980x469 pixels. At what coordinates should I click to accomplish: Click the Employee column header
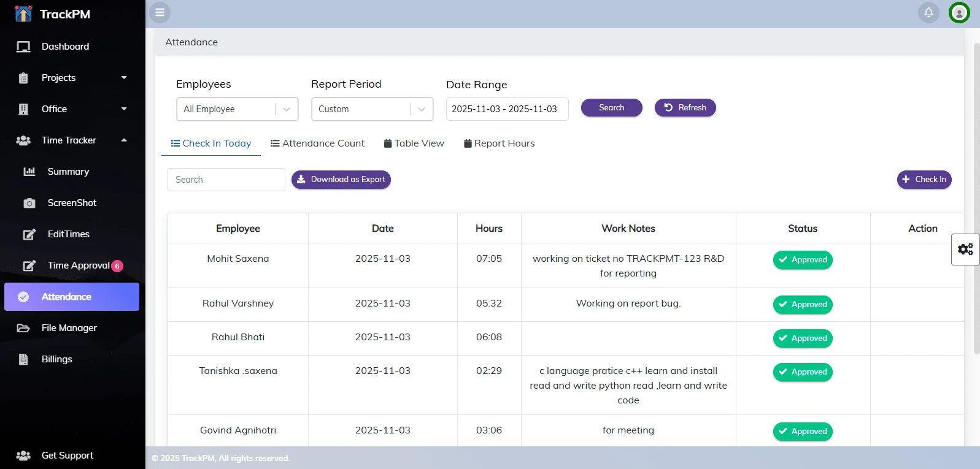point(238,229)
